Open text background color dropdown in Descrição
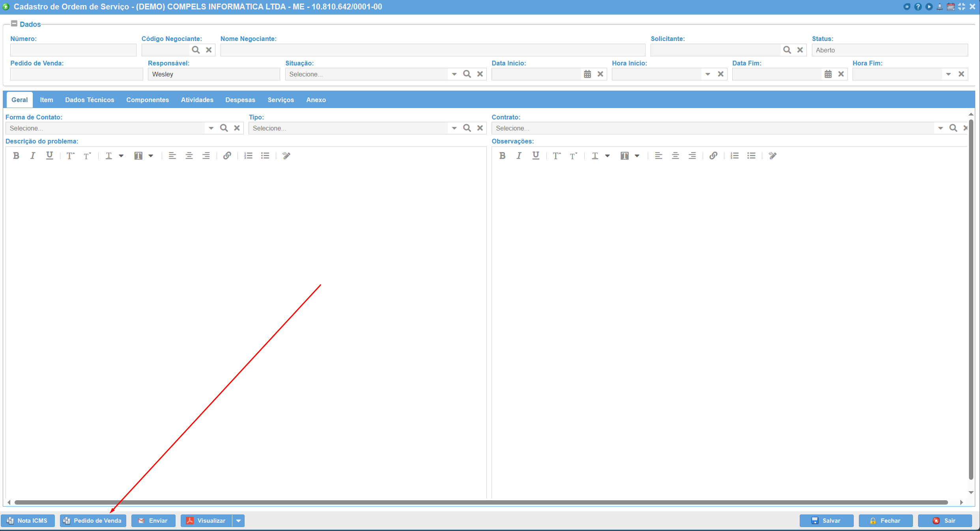 [x=151, y=156]
